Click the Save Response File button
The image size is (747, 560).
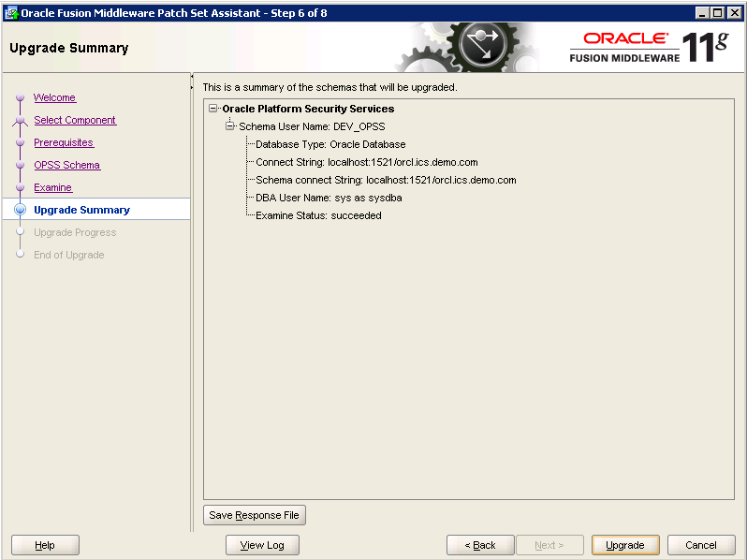pos(255,515)
